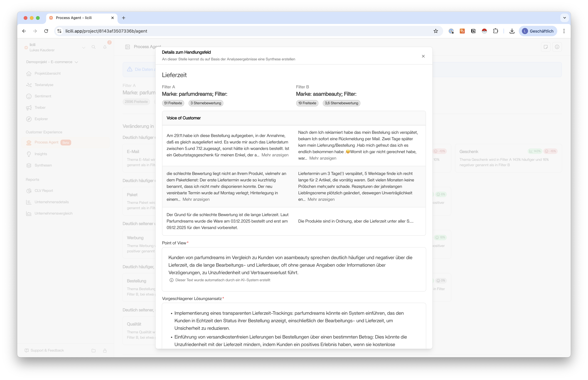Open the browser extensions puzzle icon
The height and width of the screenshot is (380, 588).
(x=495, y=31)
